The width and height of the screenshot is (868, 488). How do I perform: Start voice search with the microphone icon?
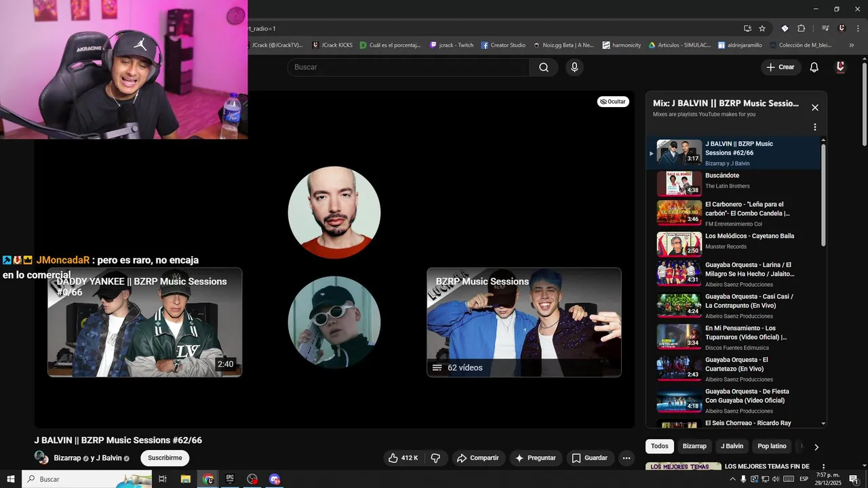574,67
